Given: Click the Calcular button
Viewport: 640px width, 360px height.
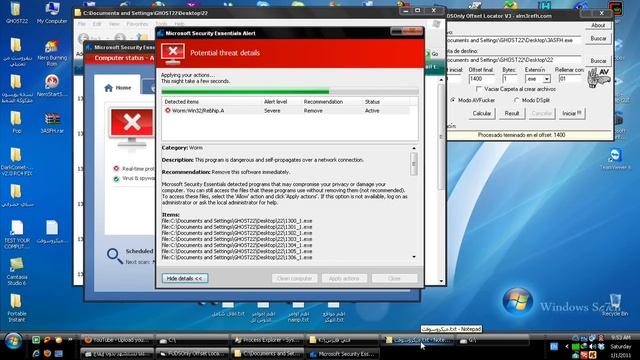Looking at the screenshot, I should tap(482, 113).
